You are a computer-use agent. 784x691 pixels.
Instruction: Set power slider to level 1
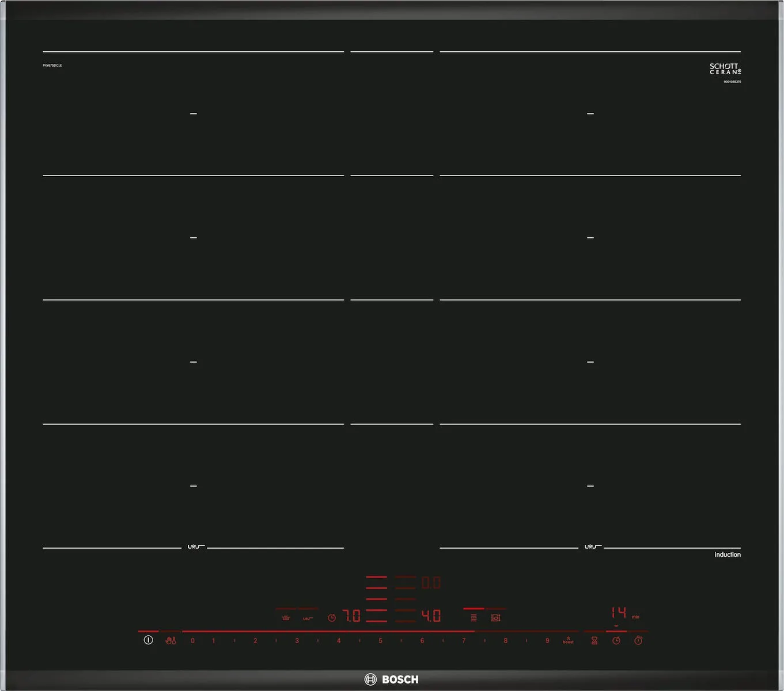[x=214, y=640]
